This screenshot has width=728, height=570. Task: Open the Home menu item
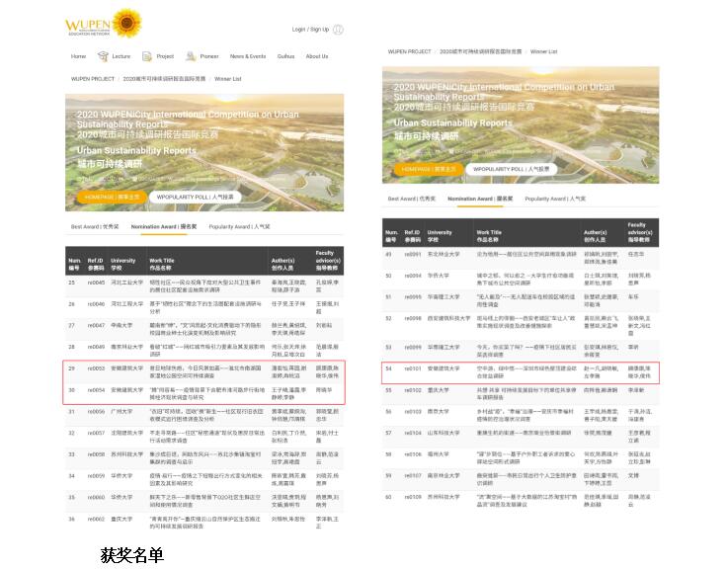point(78,56)
